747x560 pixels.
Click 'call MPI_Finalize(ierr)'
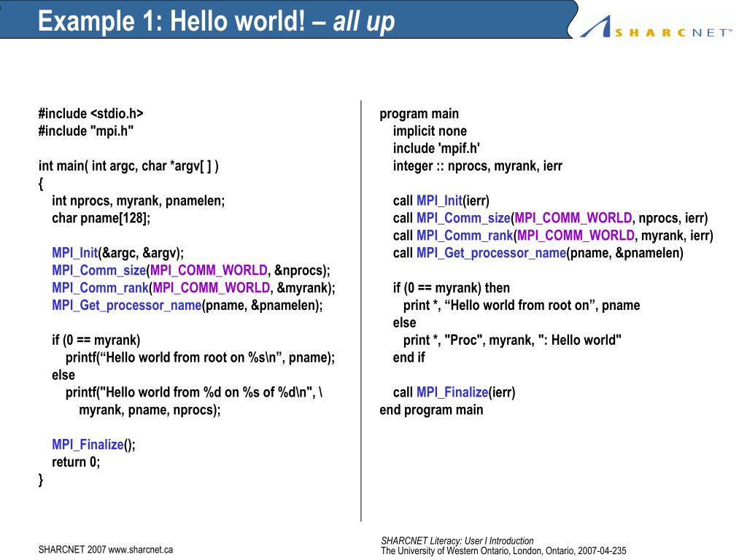point(454,392)
